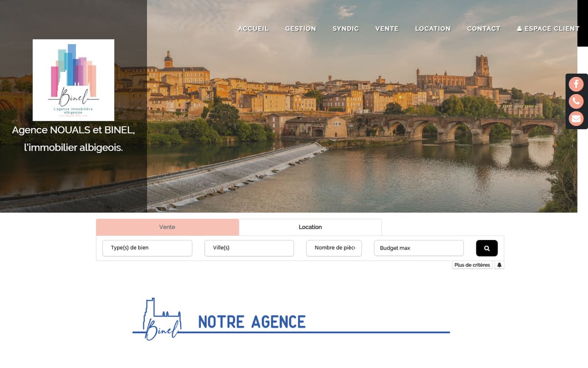Switch to the Location search tab
The height and width of the screenshot is (368, 588).
(310, 227)
